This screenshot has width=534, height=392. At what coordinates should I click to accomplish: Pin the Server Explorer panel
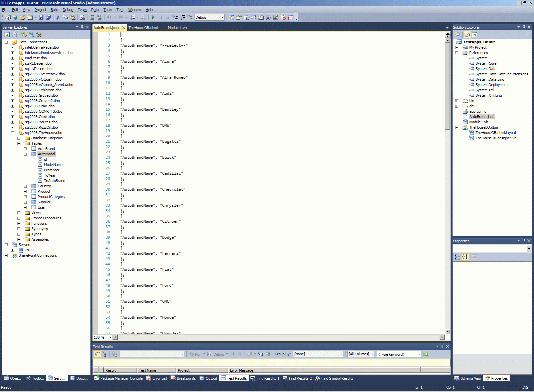pyautogui.click(x=82, y=27)
